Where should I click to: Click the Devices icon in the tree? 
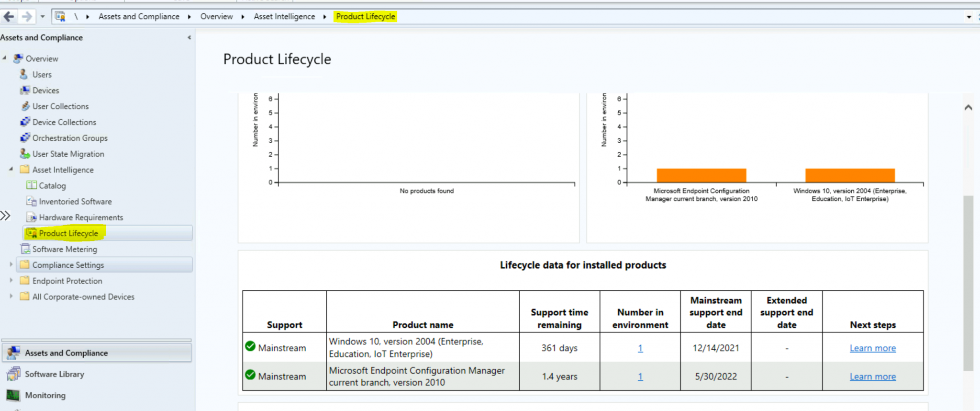point(25,90)
